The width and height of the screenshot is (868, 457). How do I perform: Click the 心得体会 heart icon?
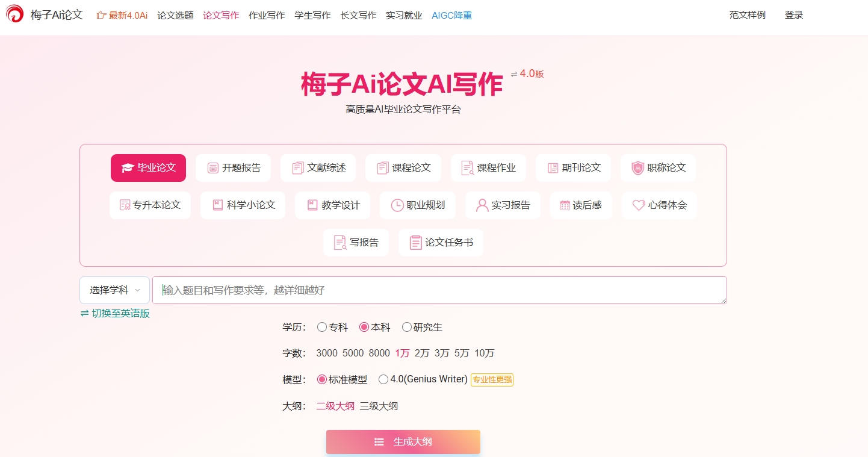point(639,205)
